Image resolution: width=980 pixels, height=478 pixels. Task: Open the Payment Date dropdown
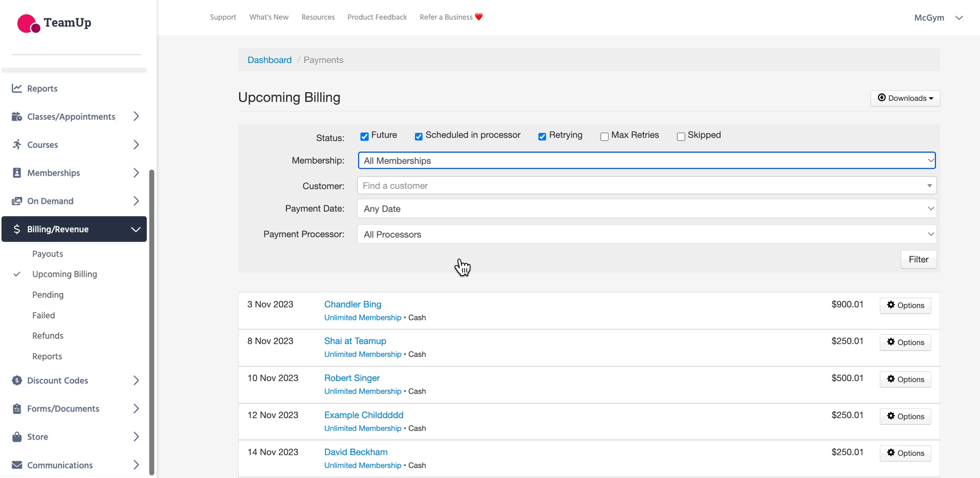point(646,209)
